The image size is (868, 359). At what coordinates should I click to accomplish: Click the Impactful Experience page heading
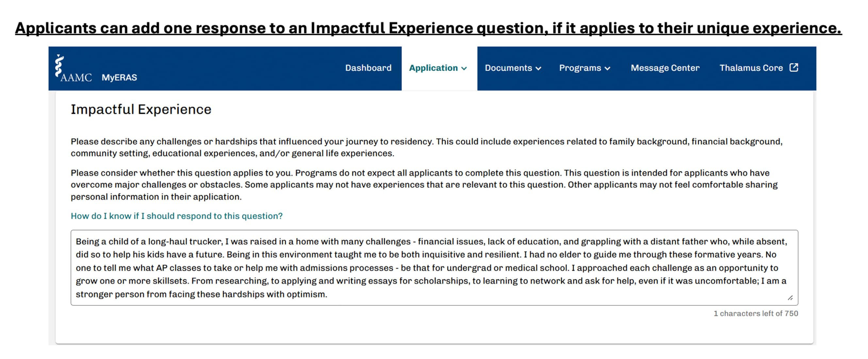coord(141,110)
